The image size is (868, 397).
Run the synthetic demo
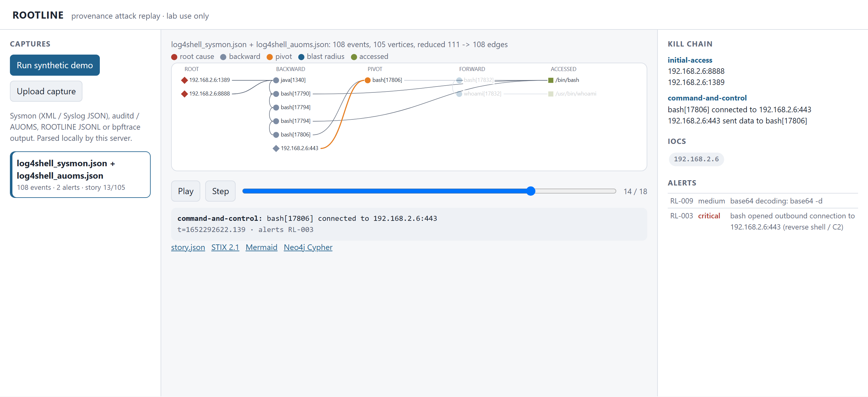(x=55, y=65)
